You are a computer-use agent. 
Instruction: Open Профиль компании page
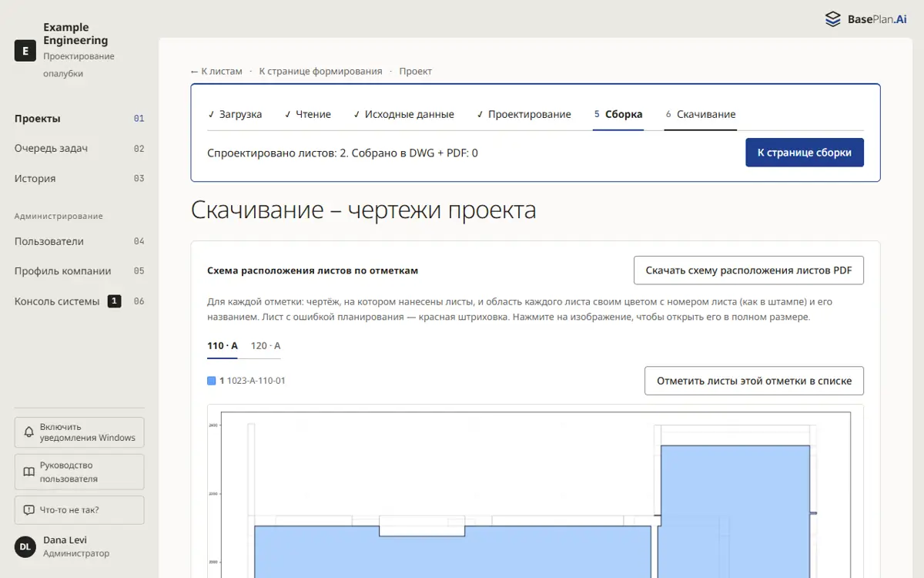tap(79, 271)
